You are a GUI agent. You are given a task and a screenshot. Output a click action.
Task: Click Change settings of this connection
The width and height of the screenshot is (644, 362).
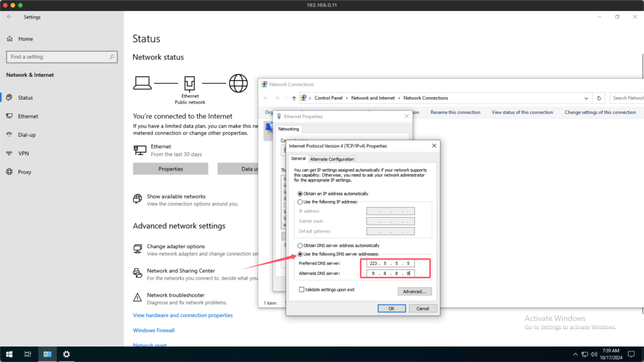click(x=600, y=112)
